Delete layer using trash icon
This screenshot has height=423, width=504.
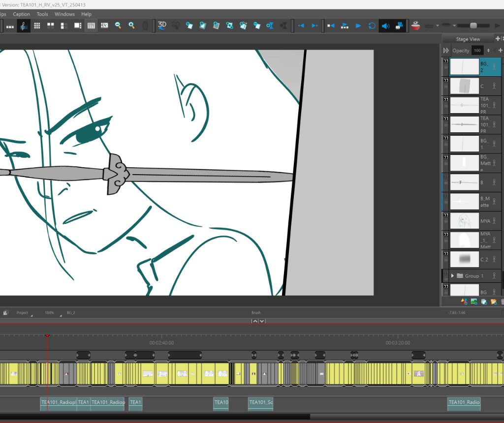pos(502,302)
